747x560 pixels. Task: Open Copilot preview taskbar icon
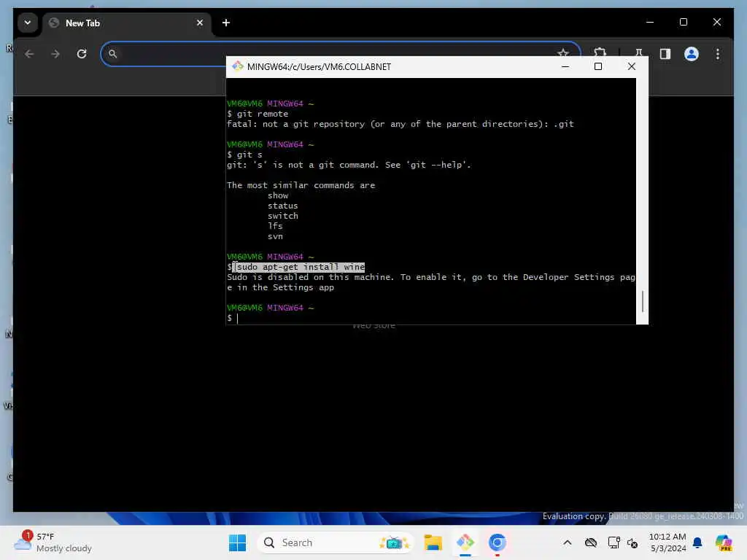point(723,542)
